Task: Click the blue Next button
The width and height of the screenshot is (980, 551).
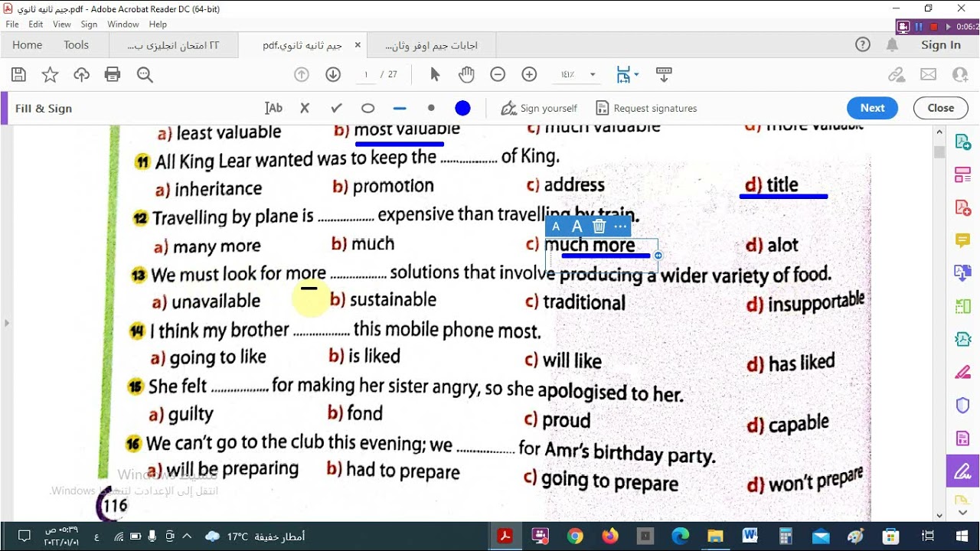Action: 873,108
